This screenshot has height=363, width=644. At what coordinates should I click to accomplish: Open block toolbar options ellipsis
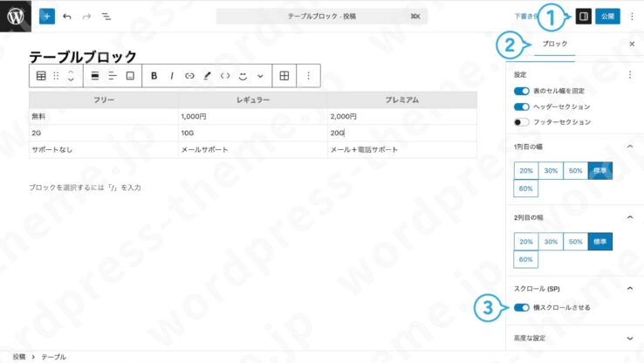308,76
